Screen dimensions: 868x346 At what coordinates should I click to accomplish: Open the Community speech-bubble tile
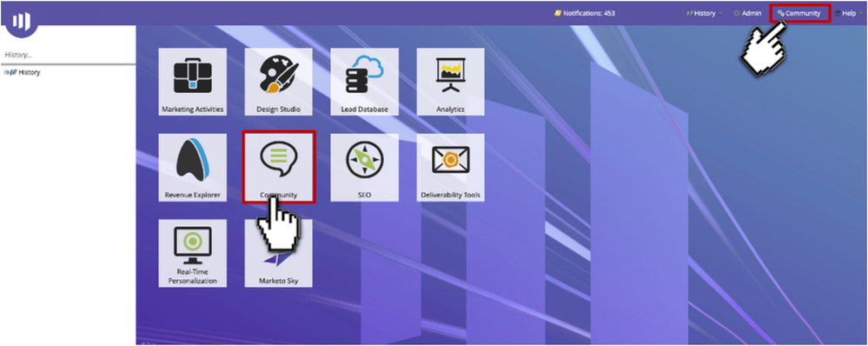point(278,167)
